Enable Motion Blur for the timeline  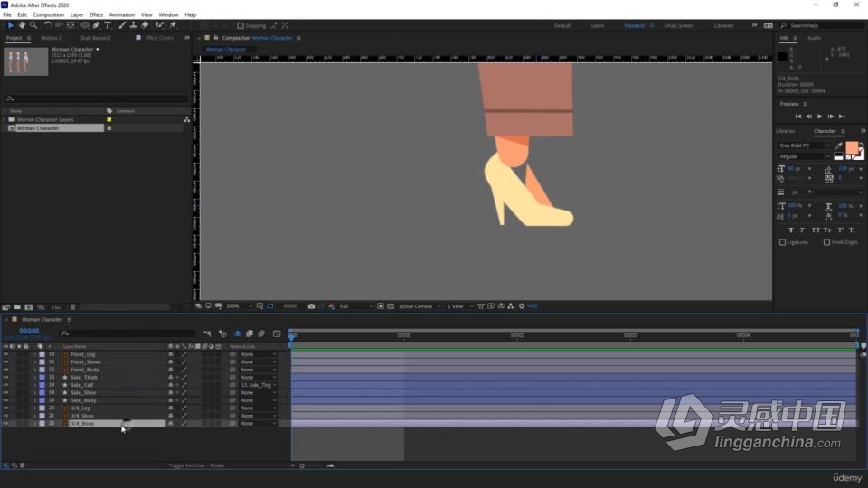pos(261,333)
